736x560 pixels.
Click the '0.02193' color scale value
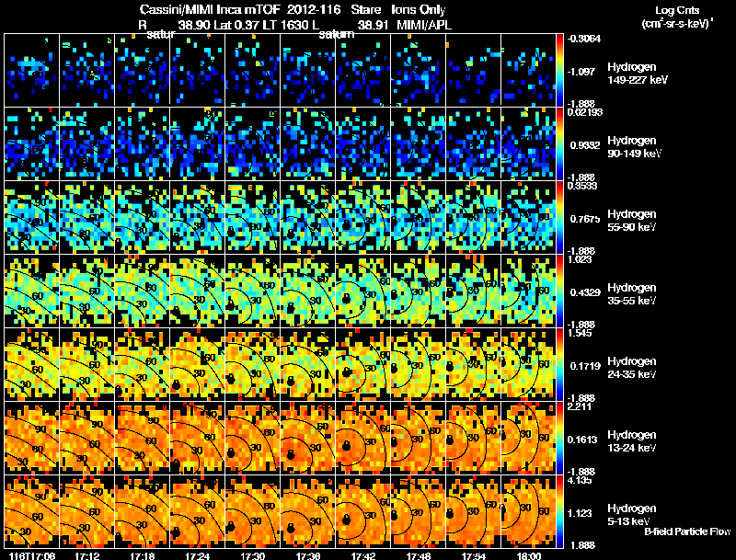click(x=584, y=112)
